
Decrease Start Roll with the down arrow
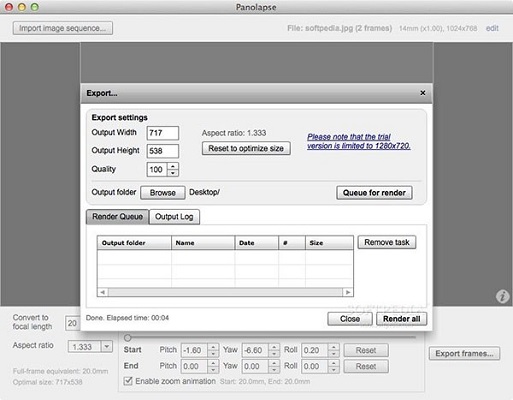333,354
